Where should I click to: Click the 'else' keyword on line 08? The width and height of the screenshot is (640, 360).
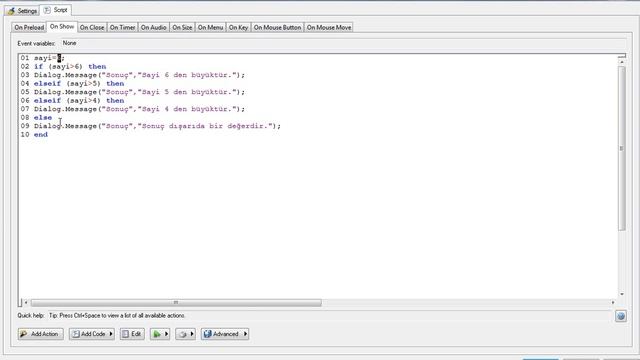click(x=43, y=118)
